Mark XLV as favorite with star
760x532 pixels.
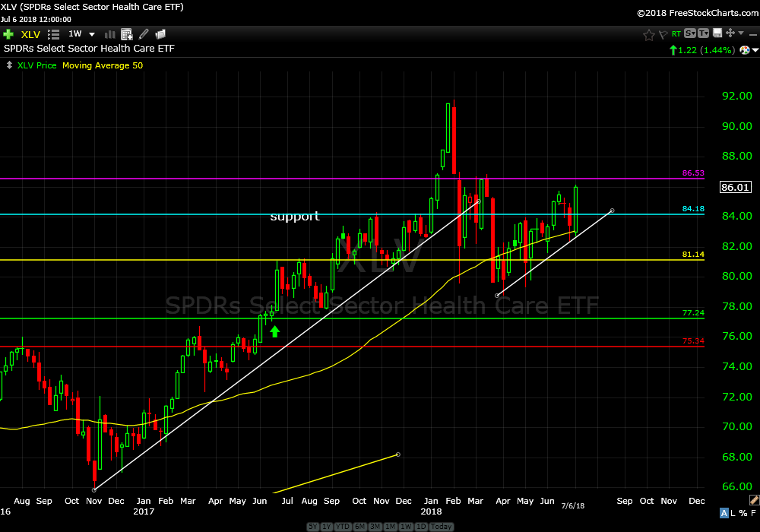pyautogui.click(x=649, y=34)
